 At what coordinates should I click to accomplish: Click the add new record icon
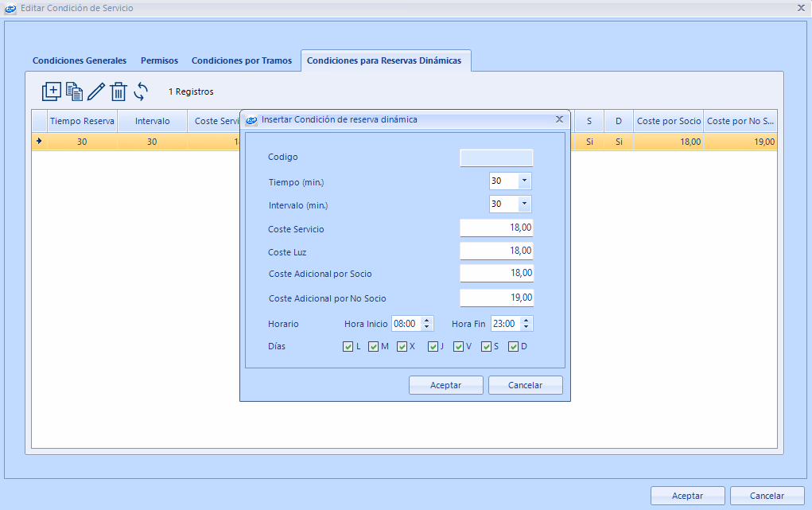pyautogui.click(x=51, y=91)
